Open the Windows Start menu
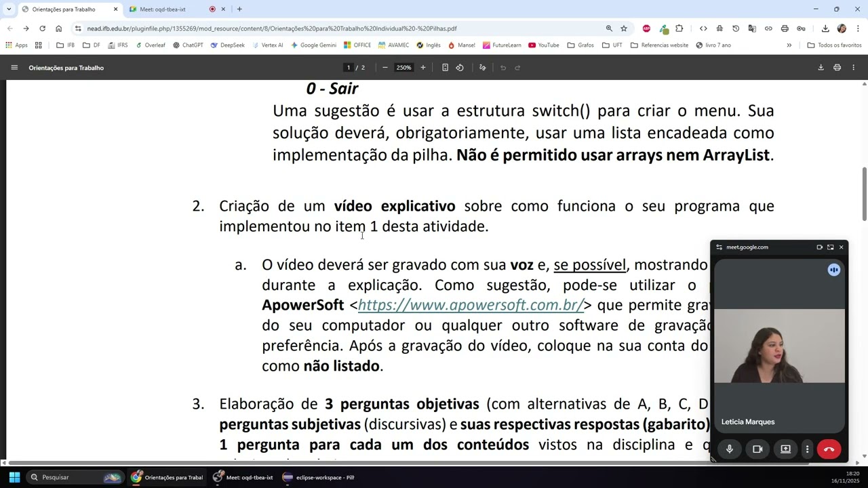The height and width of the screenshot is (488, 868). [x=14, y=477]
